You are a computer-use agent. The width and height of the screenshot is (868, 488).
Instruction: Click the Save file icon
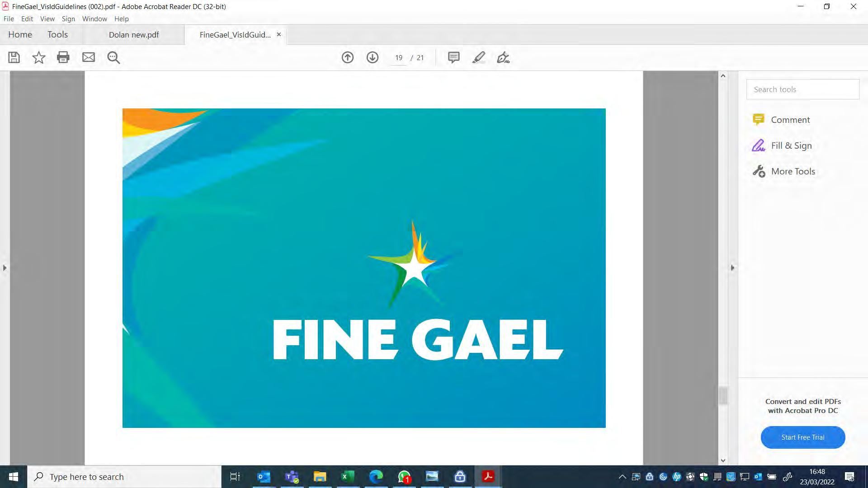(x=14, y=57)
